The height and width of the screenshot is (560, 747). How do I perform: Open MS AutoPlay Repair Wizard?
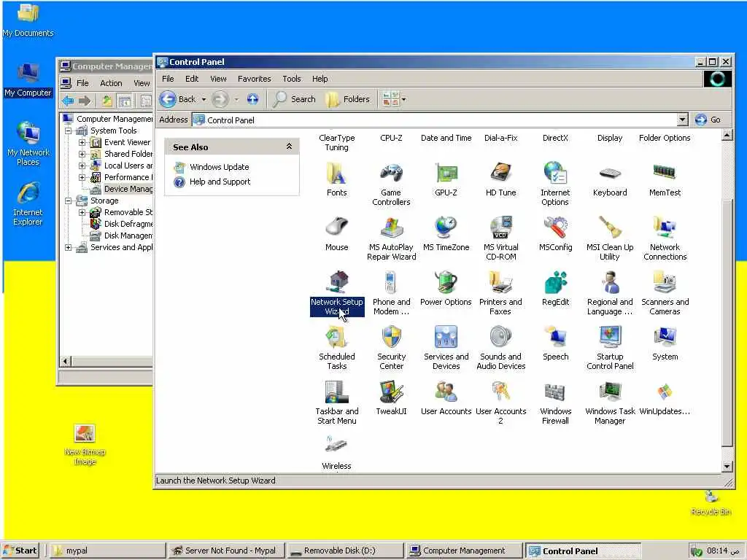coord(391,227)
